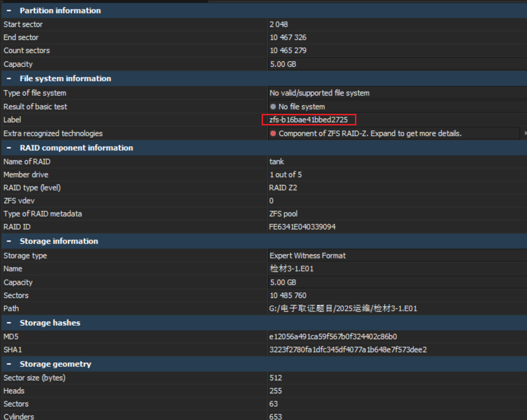This screenshot has width=527, height=420.
Task: Select the SHA1 hash value
Action: (348, 350)
